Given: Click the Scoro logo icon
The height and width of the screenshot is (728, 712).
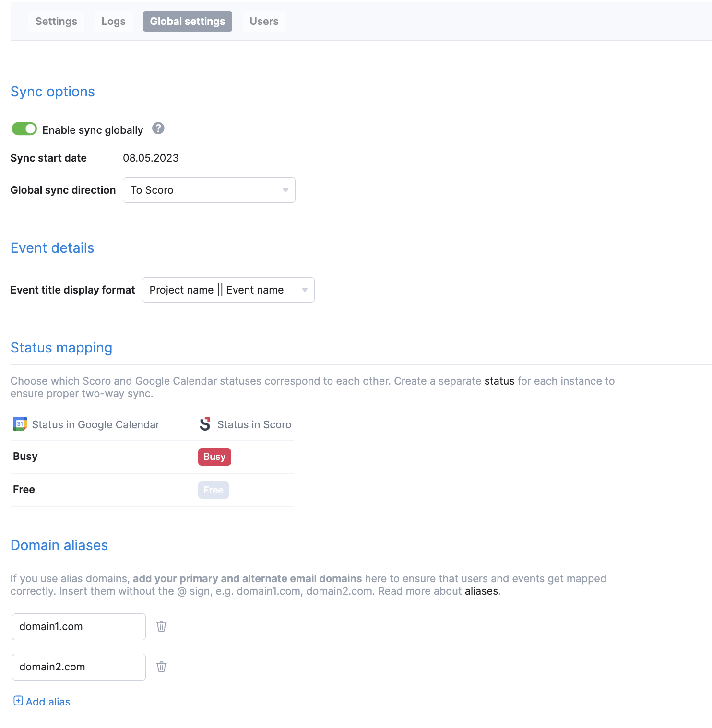Looking at the screenshot, I should click(x=205, y=424).
